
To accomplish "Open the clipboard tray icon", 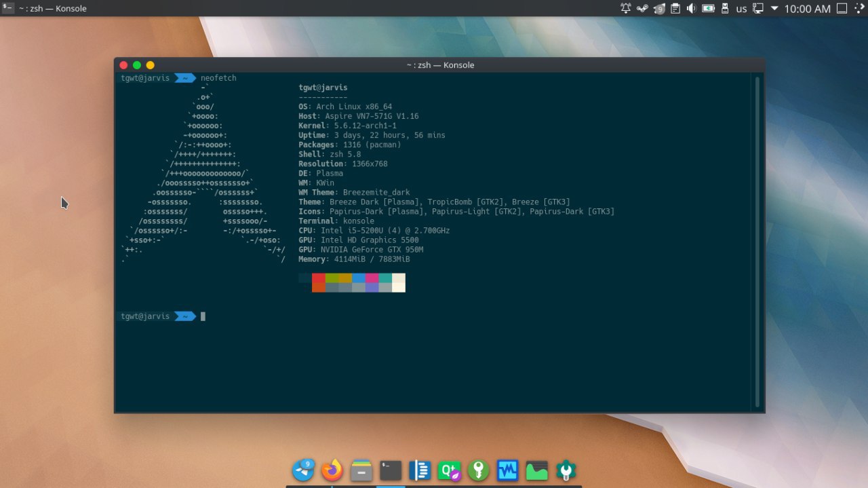I will pos(675,9).
